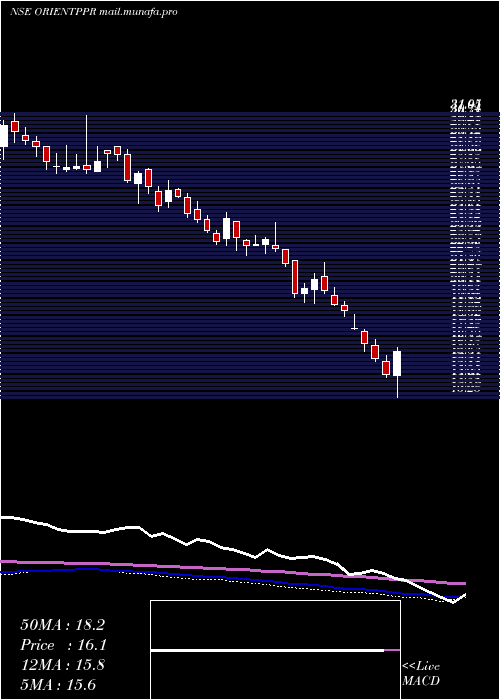Screen dimensions: 500x700
Task: Click the final white candlestick on chart
Action: (397, 363)
